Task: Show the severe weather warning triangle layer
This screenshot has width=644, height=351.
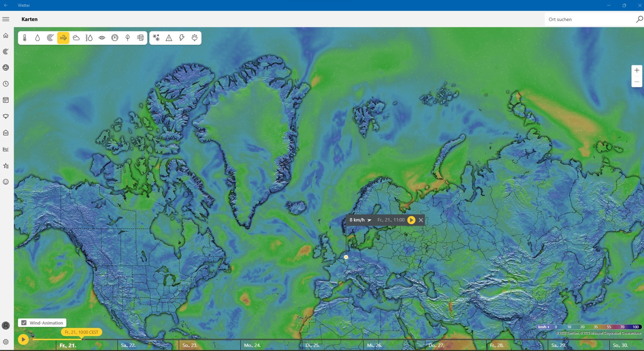Action: pyautogui.click(x=169, y=38)
